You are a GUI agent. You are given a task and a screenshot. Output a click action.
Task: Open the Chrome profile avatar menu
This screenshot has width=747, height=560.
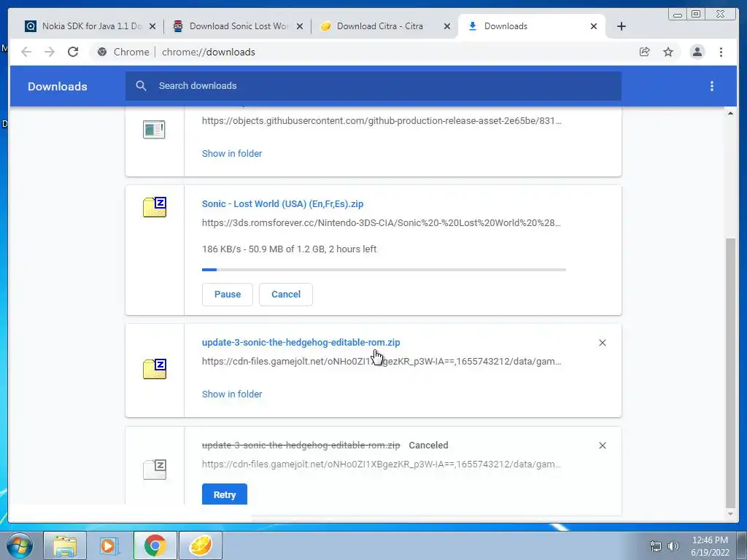pos(697,52)
